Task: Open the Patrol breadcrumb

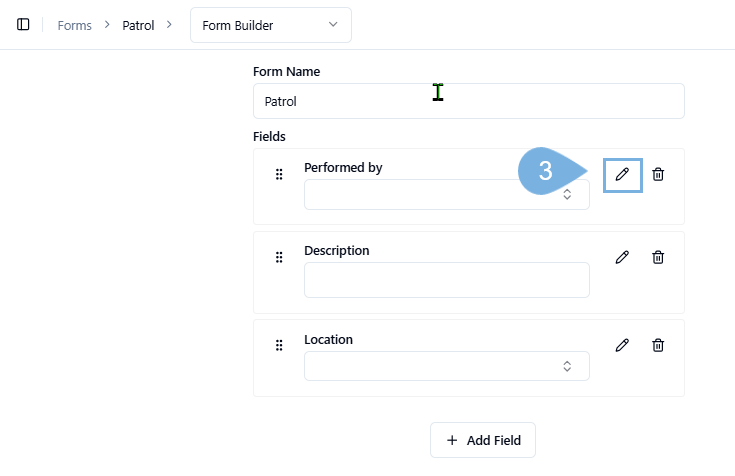Action: point(138,25)
